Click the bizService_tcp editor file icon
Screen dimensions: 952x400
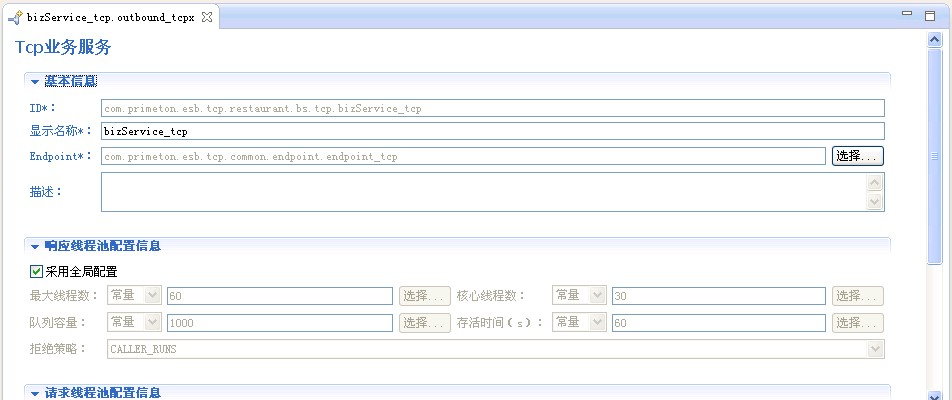(15, 18)
